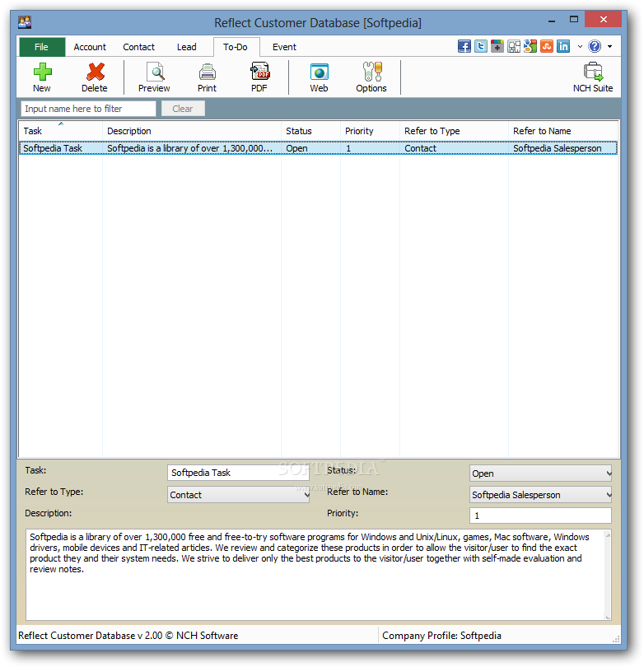Click the Priority value field
Screen dimensions: 644x667
(x=540, y=515)
